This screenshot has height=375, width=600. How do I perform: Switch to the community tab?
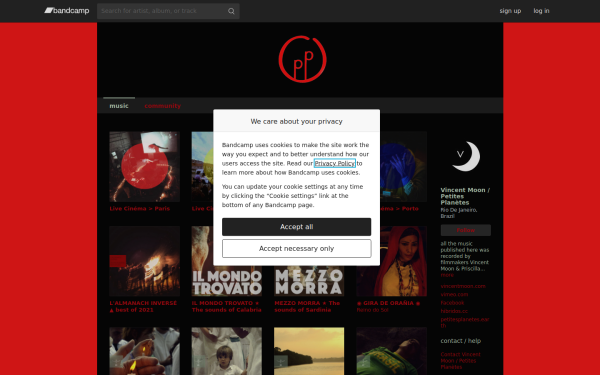pos(163,106)
